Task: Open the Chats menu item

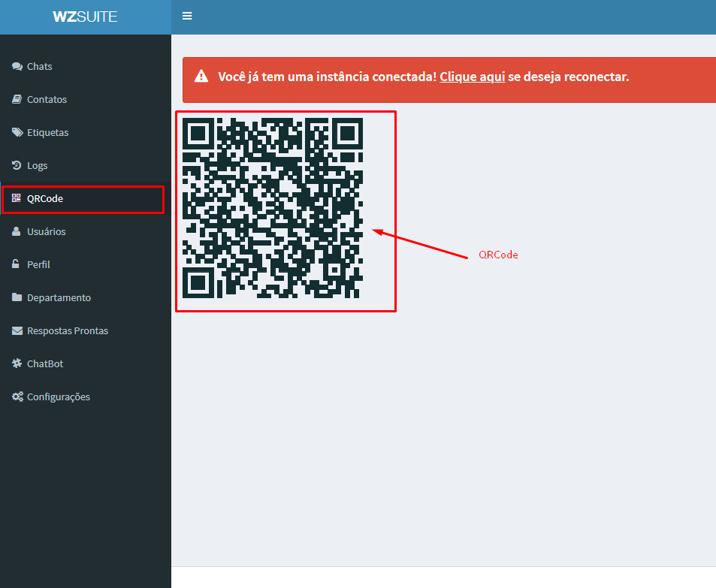Action: 86,66
